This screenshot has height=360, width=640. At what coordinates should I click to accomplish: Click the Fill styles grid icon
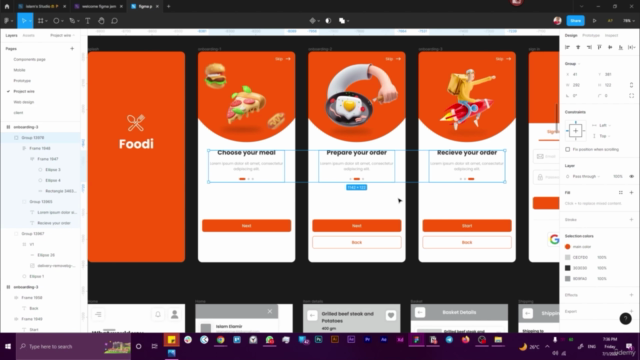pos(621,193)
